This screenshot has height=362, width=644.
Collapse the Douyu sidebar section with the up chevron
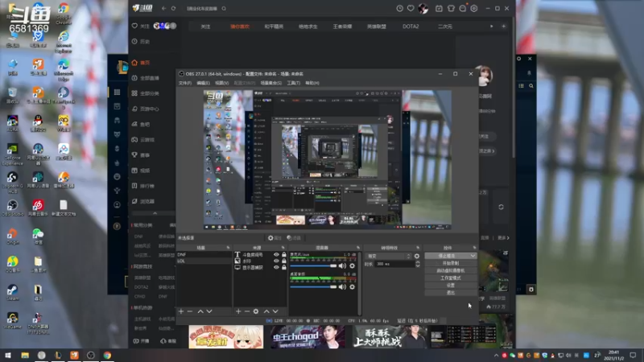click(155, 213)
